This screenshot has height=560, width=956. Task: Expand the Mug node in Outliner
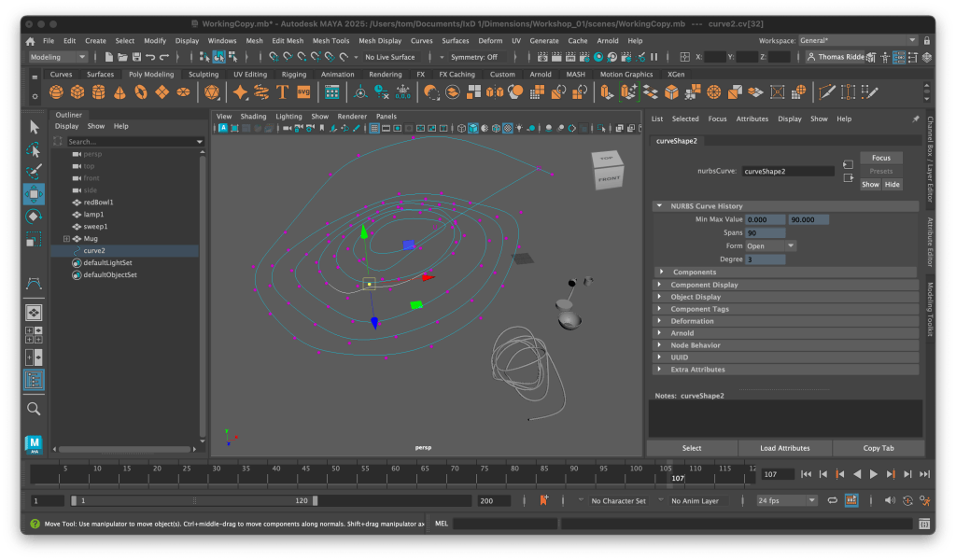(x=66, y=239)
